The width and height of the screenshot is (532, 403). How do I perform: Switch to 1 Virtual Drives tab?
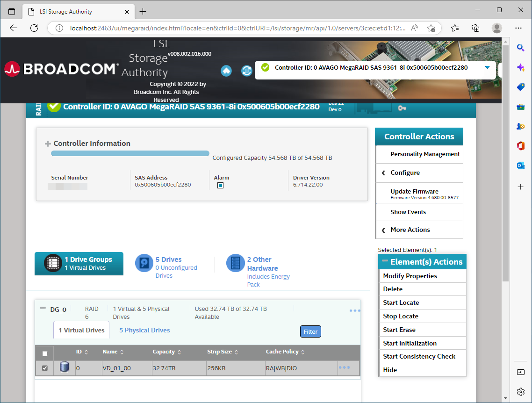(x=81, y=330)
